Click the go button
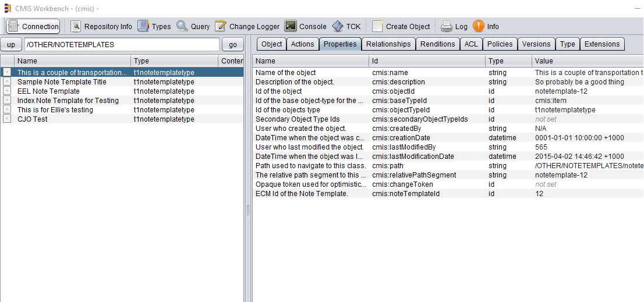This screenshot has height=302, width=644. [233, 44]
